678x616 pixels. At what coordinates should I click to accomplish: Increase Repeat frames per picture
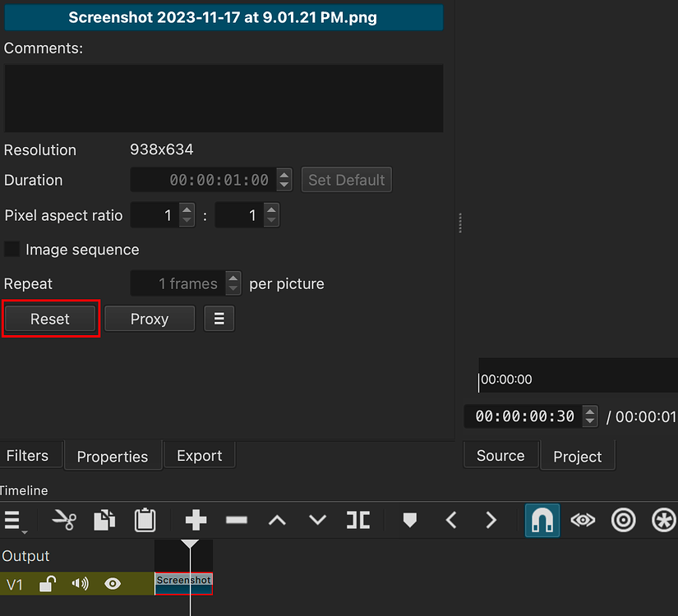coord(233,278)
